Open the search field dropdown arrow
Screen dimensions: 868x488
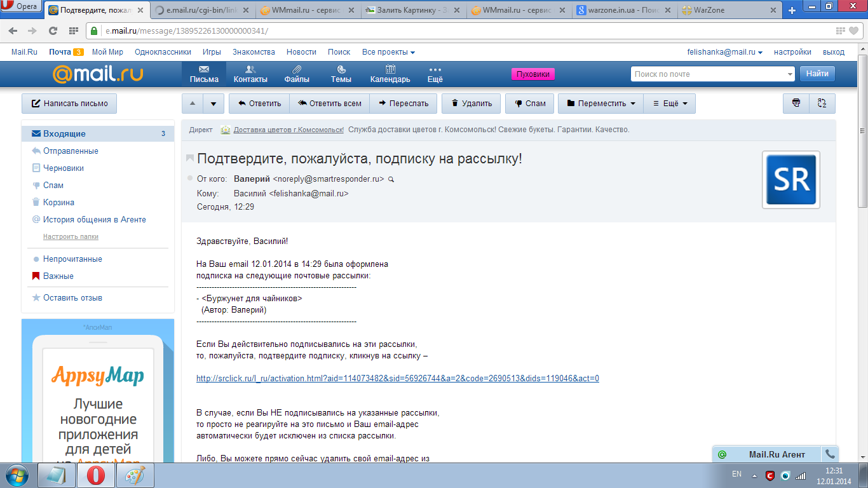tap(790, 74)
